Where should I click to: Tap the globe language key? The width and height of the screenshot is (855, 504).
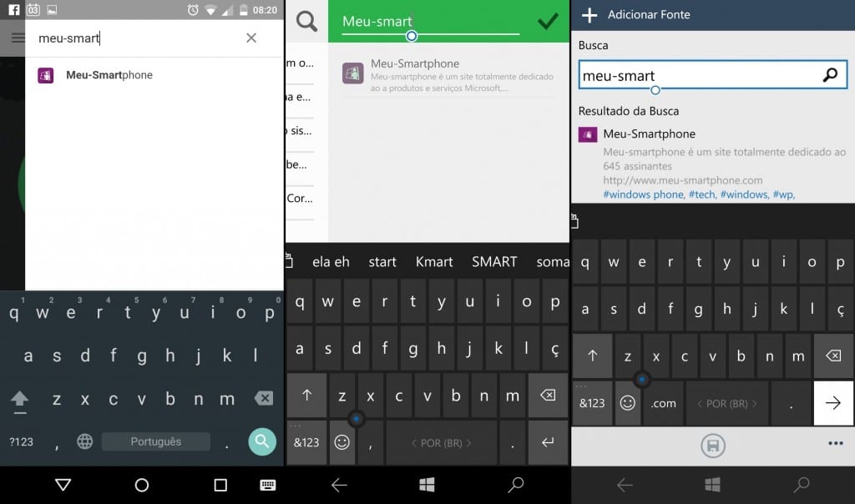pos(84,441)
